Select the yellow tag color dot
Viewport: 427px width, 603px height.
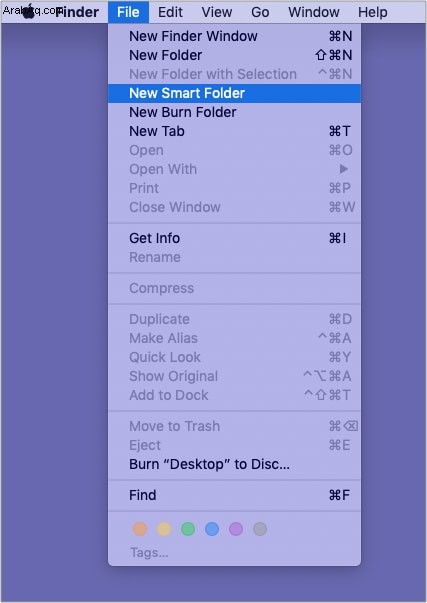click(164, 529)
